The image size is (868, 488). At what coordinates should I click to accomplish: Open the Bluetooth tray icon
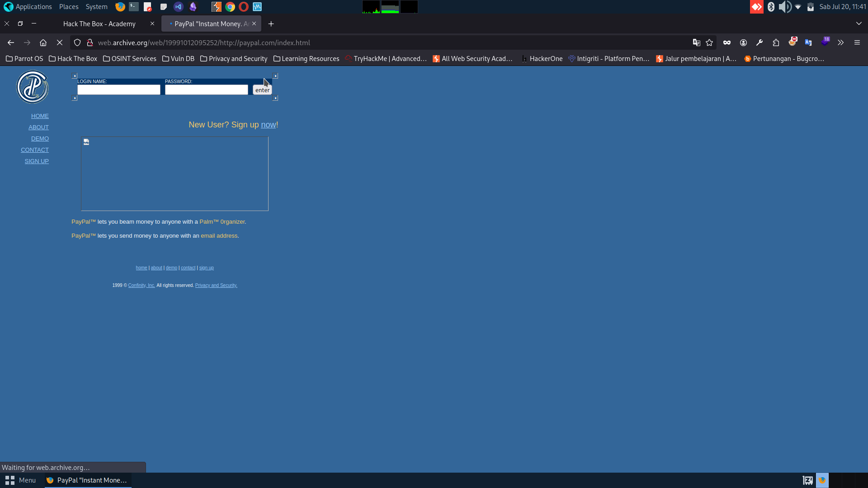(x=771, y=7)
